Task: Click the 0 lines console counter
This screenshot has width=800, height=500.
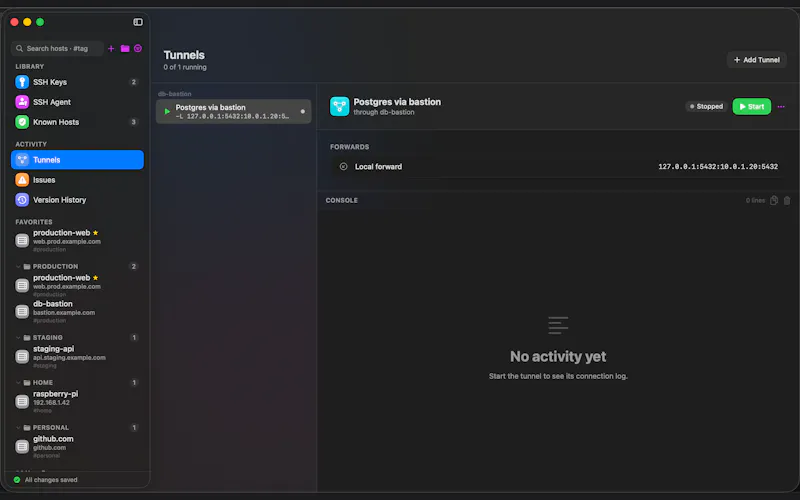Action: [755, 201]
